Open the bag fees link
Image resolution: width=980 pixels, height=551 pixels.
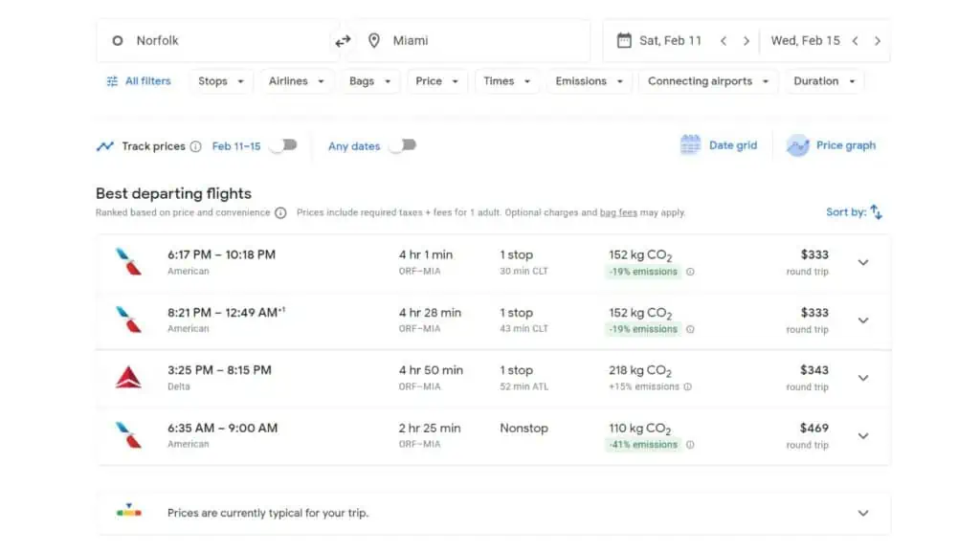618,212
